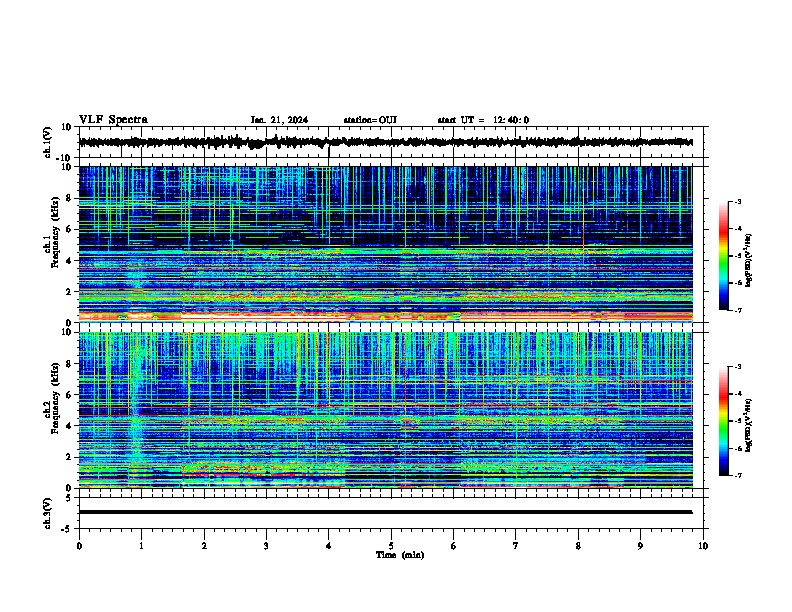Screen dimensions: 792x612
Task: Click the ch.2 colorbar log(PSD) unit label
Action: 749,425
